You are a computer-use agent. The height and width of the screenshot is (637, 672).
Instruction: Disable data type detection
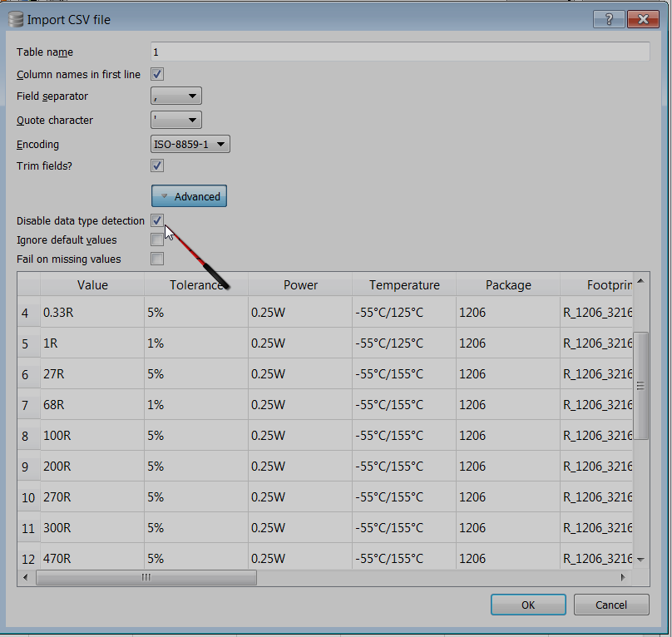click(156, 220)
